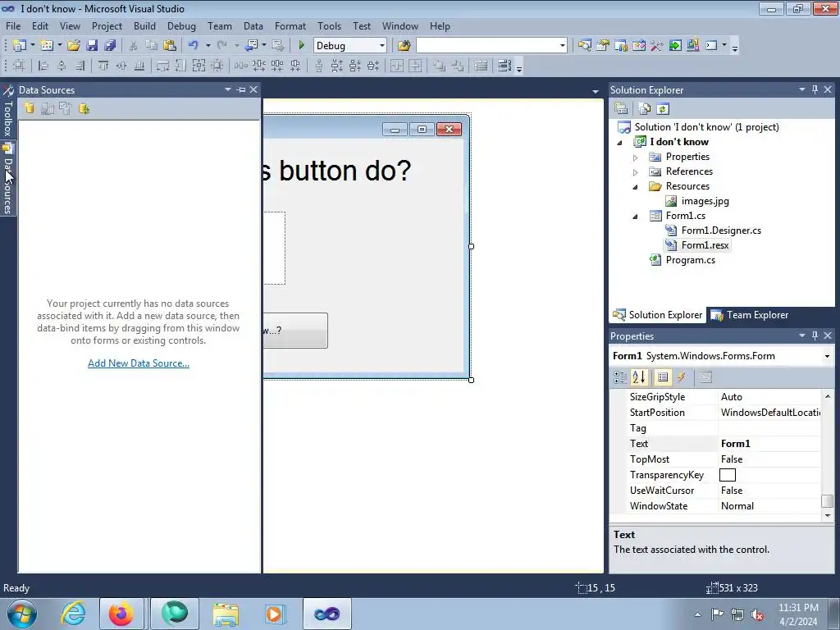Screen dimensions: 840x630
Task: Switch Properties to Categorized view
Action: pyautogui.click(x=620, y=377)
